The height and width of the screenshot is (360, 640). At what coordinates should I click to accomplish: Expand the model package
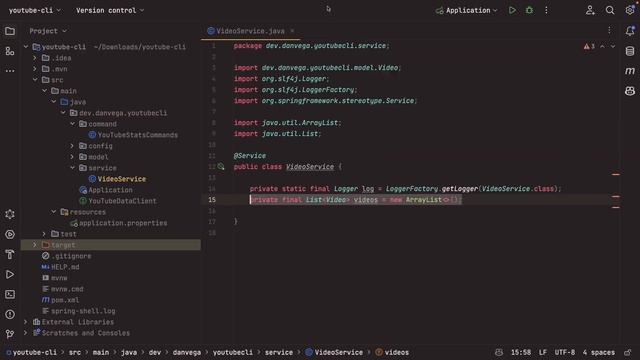tap(72, 157)
